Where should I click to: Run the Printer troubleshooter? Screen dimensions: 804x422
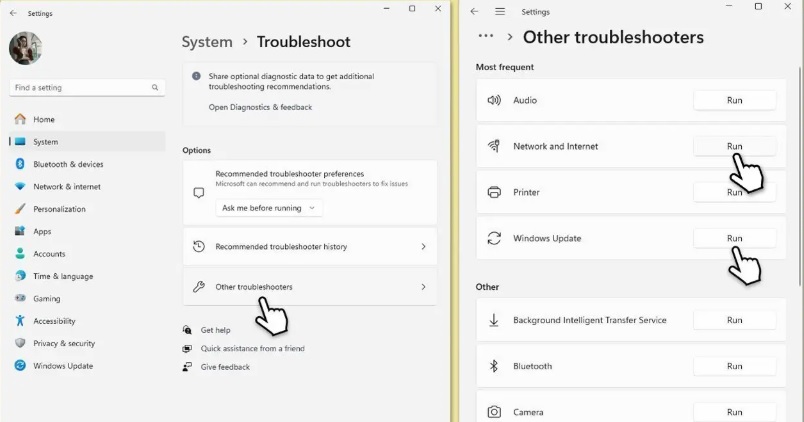click(x=734, y=192)
